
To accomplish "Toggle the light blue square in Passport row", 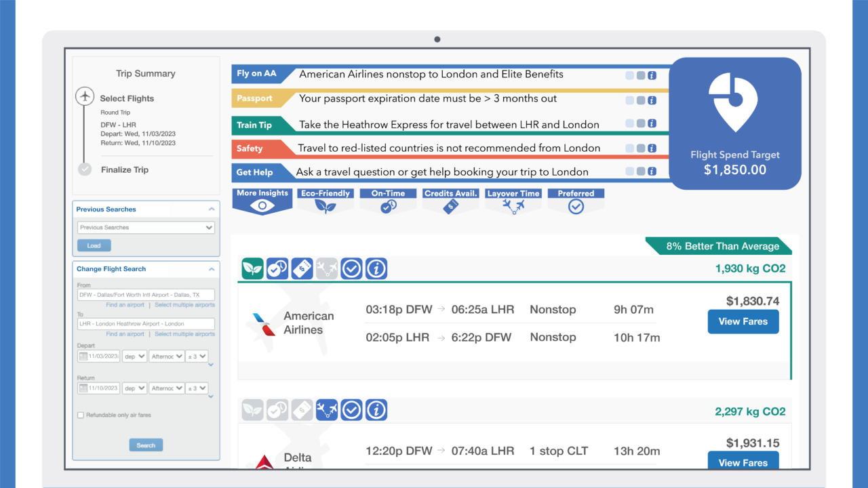I will 630,100.
